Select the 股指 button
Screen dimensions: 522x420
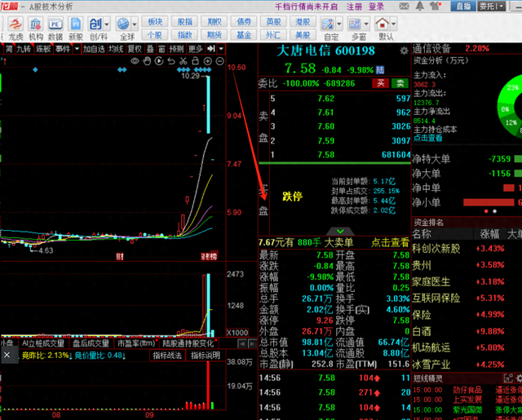(184, 22)
